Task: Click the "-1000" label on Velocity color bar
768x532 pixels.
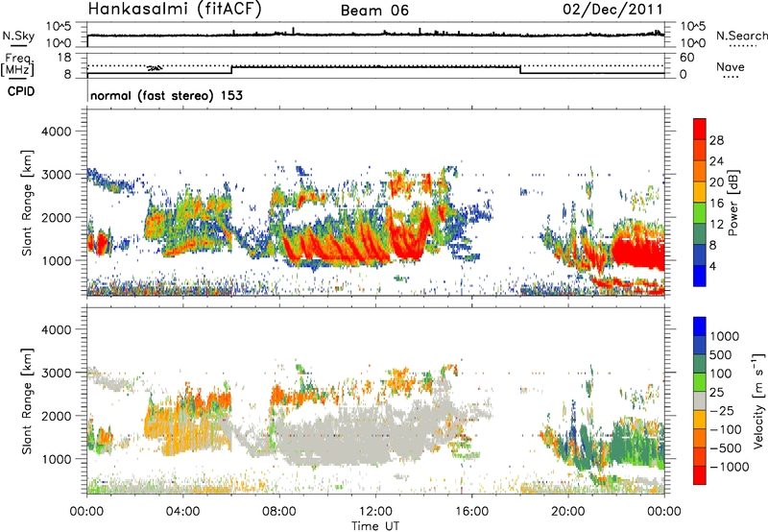Action: click(x=729, y=467)
